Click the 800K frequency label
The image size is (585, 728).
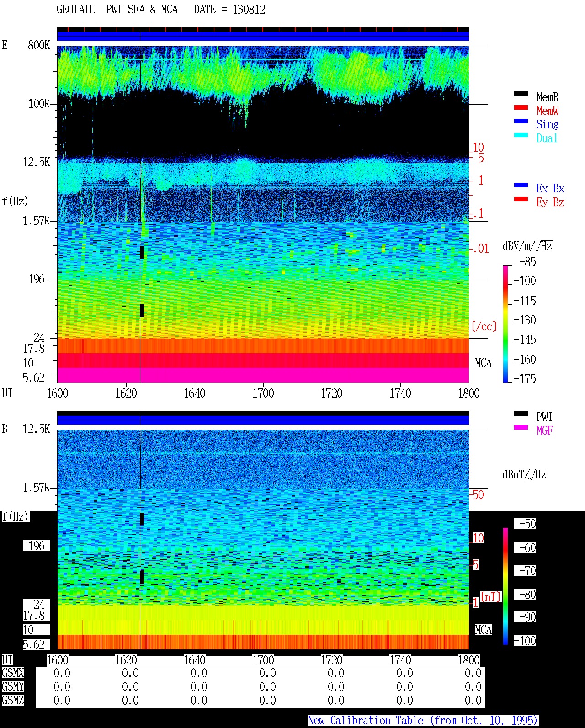click(x=39, y=45)
